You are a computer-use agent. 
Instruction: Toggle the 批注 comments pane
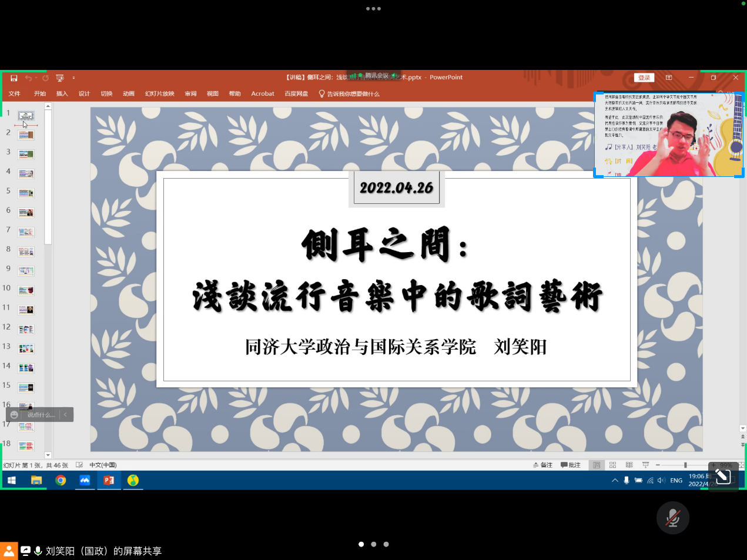tap(570, 465)
